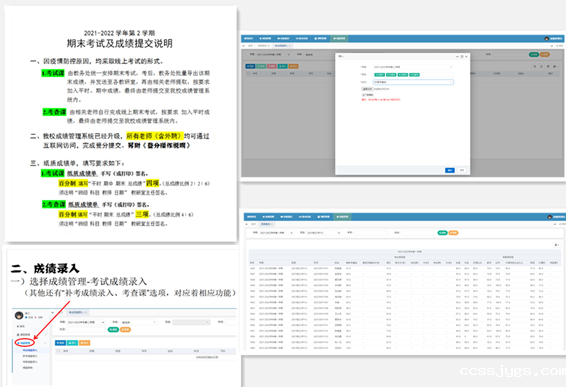
Task: Click the name input field in the bottom-left filter
Action: pyautogui.click(x=86, y=329)
